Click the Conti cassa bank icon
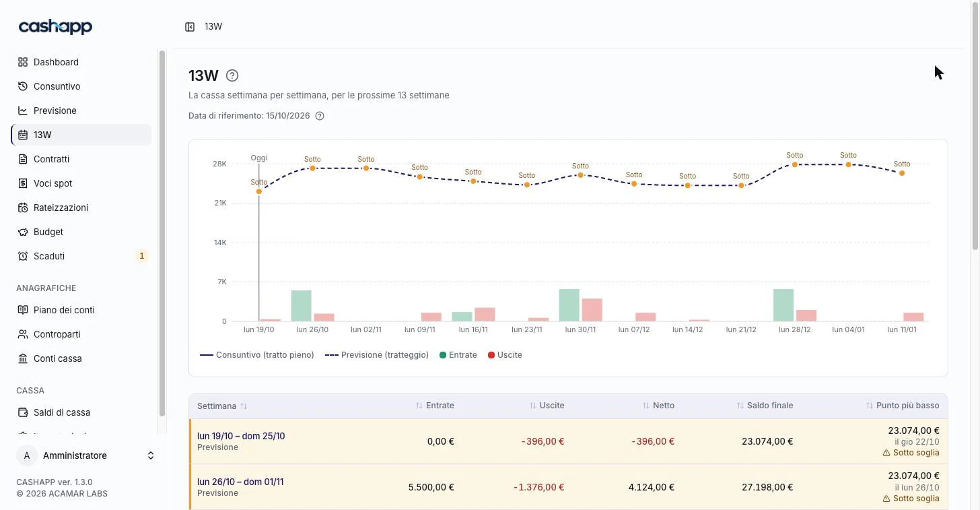Viewport: 980px width, 510px height. pyautogui.click(x=23, y=358)
